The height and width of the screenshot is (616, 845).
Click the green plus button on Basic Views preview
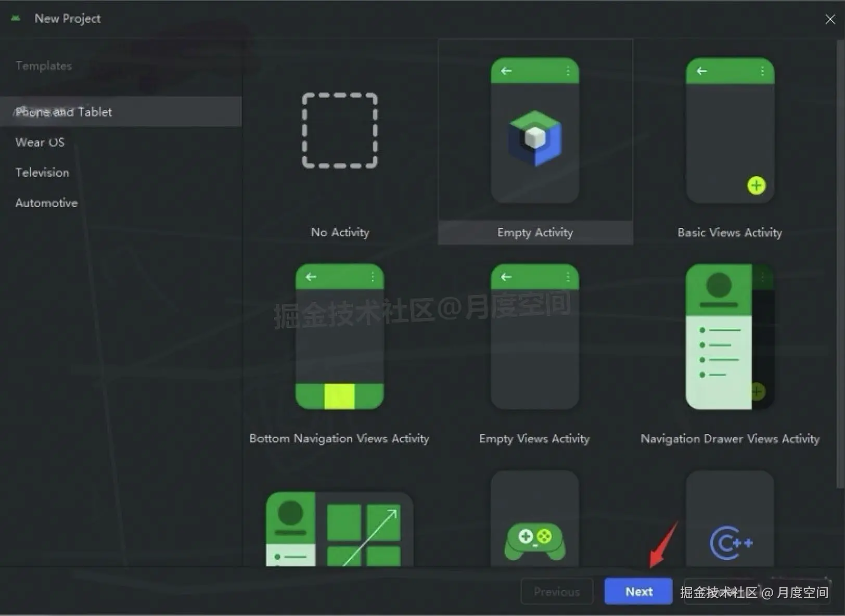coord(757,185)
